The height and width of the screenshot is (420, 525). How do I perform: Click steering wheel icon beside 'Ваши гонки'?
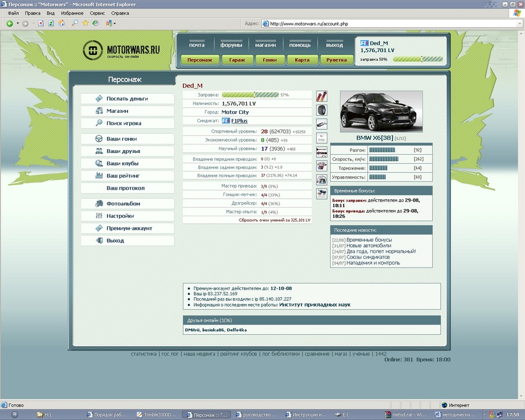(99, 139)
